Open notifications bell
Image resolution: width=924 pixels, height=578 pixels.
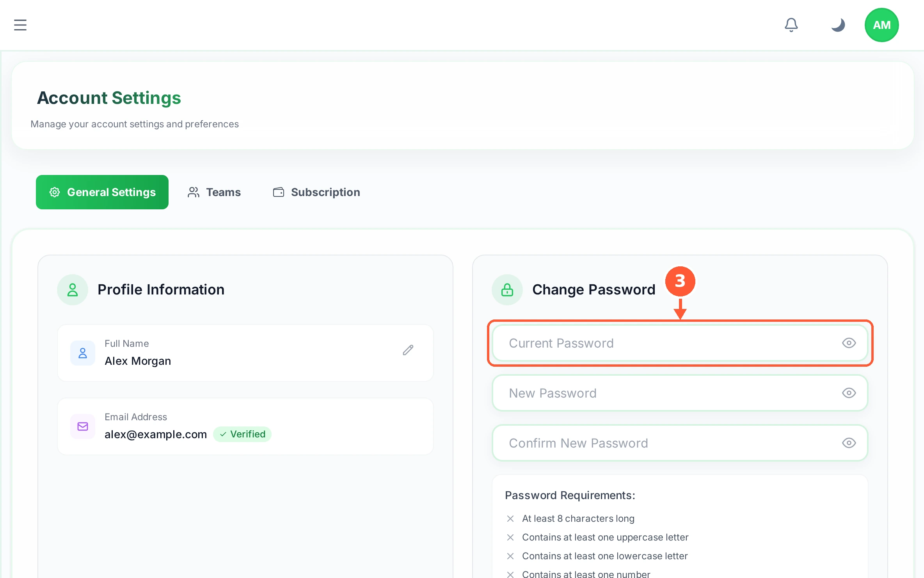(x=791, y=25)
